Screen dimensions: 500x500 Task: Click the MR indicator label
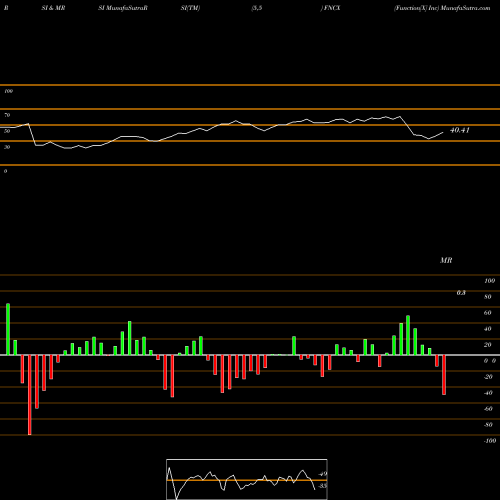coord(446,260)
